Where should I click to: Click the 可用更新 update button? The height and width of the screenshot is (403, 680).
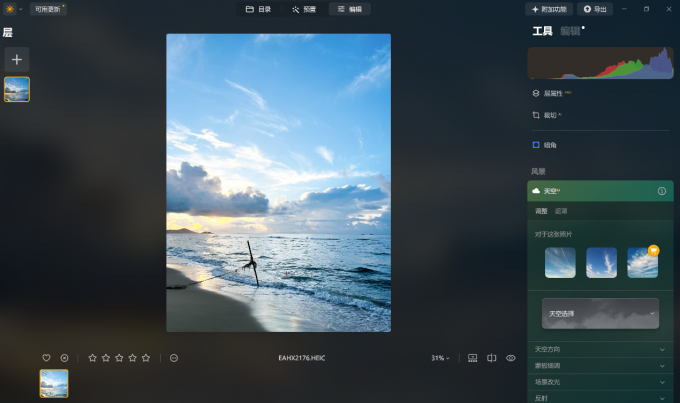coord(48,9)
